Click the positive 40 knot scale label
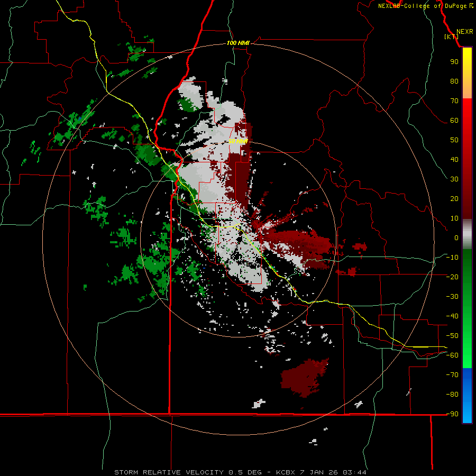Screen dimensions: 476x476 pos(454,159)
